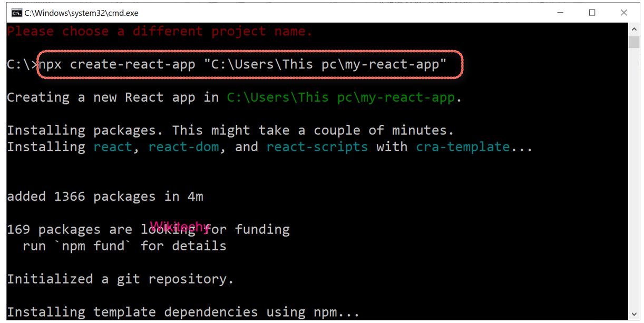Screen dimensions: 644x323
Task: Click the C:\Windows\system32\cmd.exe title text
Action: (82, 13)
